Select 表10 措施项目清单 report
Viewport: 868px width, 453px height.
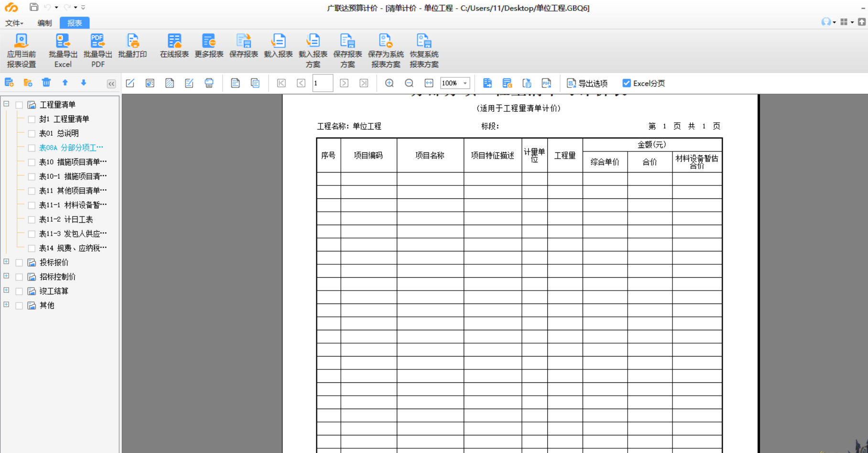[x=73, y=162]
